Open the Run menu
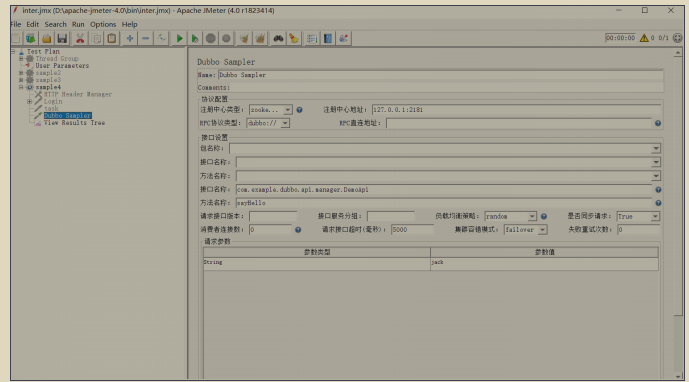The width and height of the screenshot is (689, 382). click(x=78, y=24)
